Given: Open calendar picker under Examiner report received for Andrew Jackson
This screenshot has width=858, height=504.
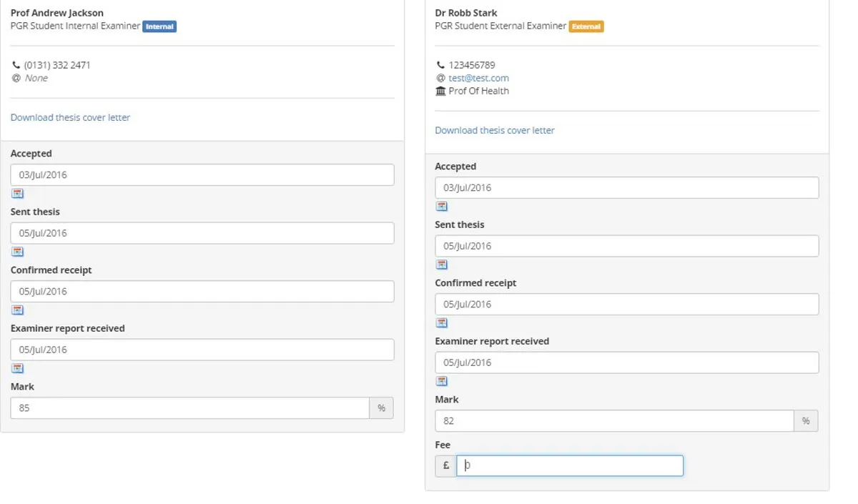Looking at the screenshot, I should point(17,367).
